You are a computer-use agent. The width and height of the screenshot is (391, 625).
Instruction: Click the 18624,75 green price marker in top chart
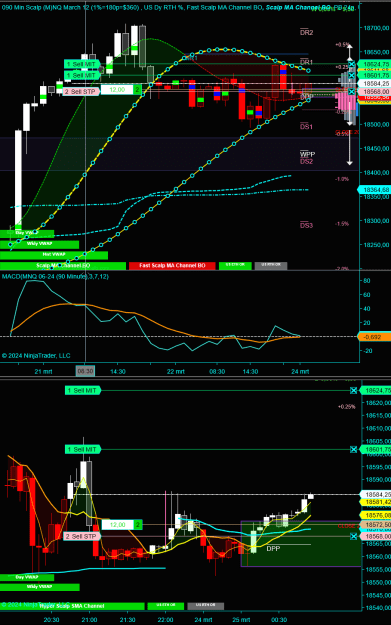tap(374, 64)
